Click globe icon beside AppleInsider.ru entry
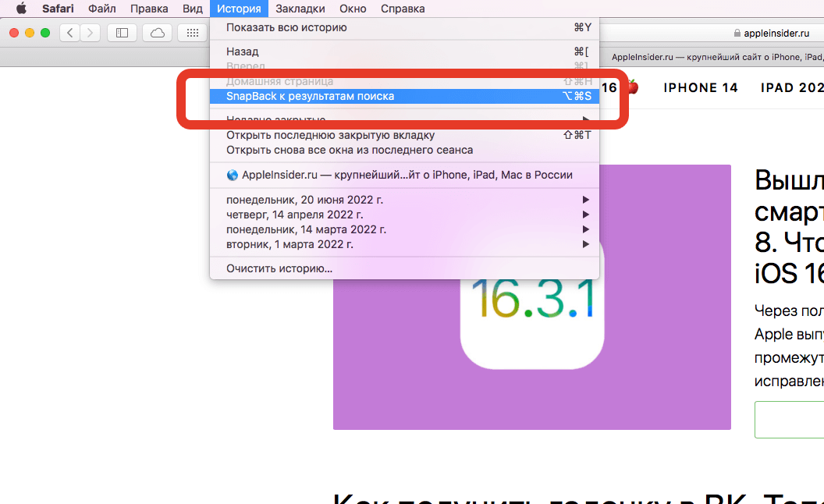 233,175
